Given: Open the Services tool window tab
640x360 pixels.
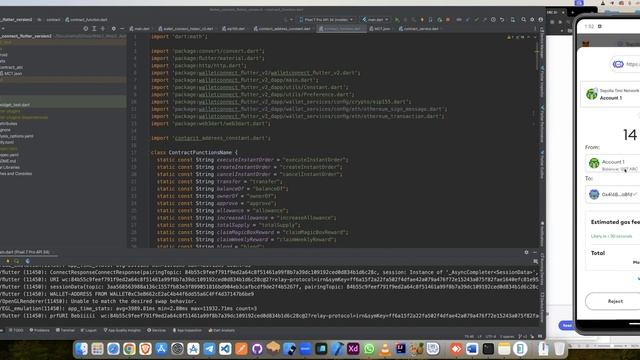Looking at the screenshot, I should (157, 330).
